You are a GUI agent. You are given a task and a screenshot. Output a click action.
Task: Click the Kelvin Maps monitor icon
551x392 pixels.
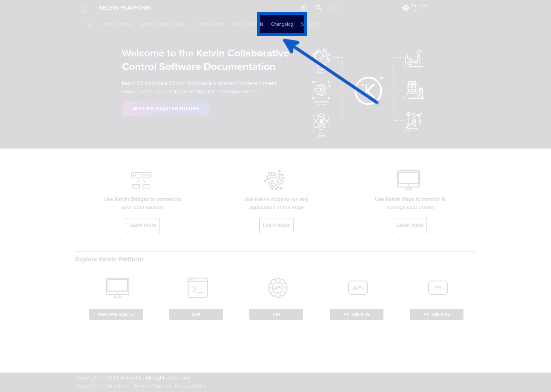click(409, 180)
